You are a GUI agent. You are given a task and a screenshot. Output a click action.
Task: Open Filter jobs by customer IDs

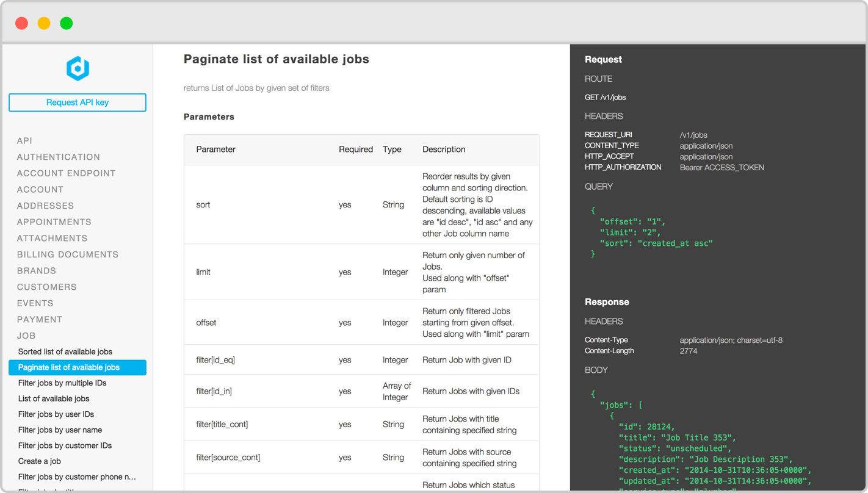65,445
